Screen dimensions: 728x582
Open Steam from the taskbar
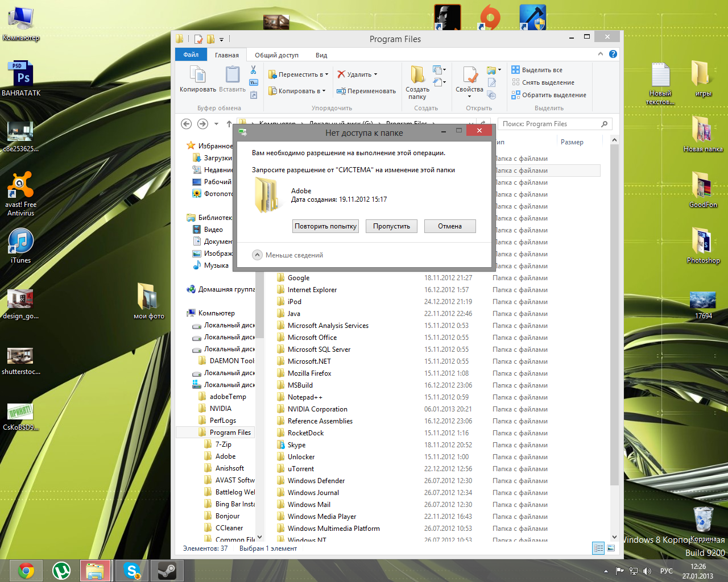(167, 570)
